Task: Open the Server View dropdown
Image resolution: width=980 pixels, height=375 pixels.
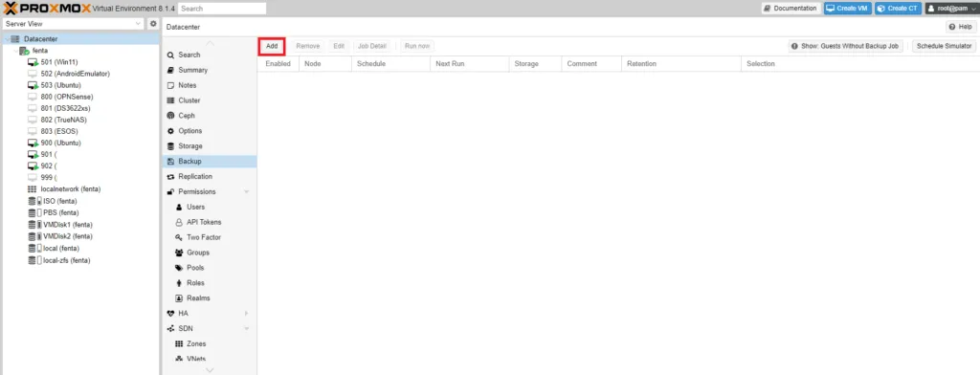Action: (73, 24)
